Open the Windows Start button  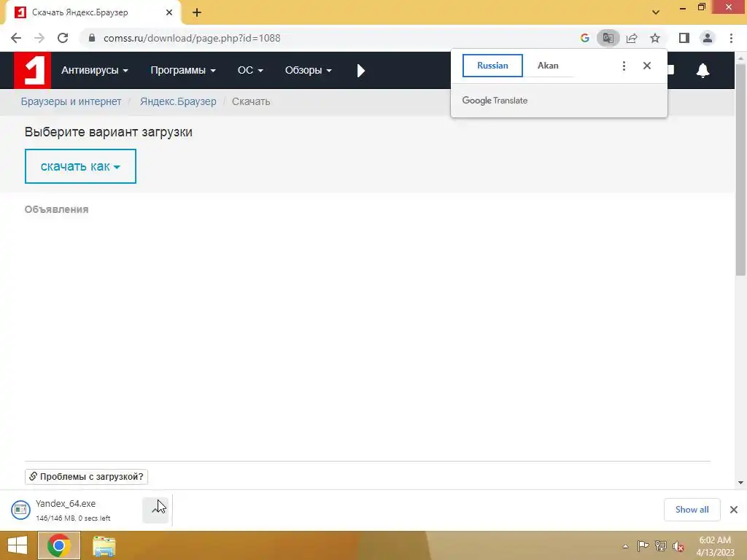click(18, 545)
